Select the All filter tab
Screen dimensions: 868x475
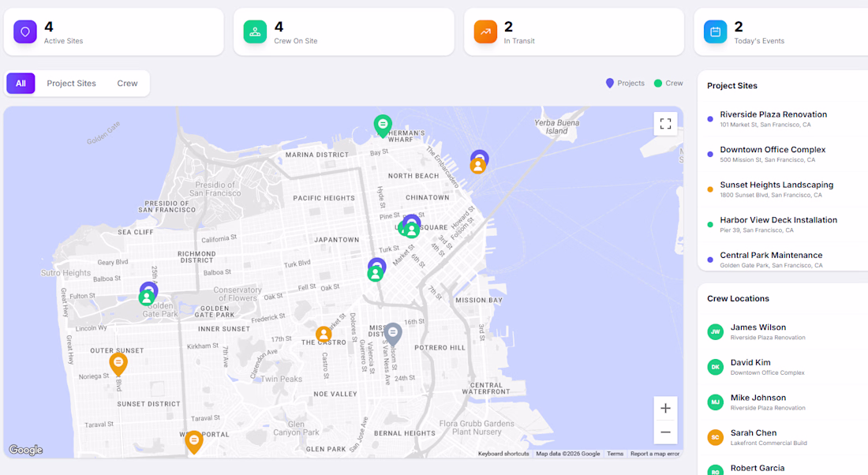21,84
